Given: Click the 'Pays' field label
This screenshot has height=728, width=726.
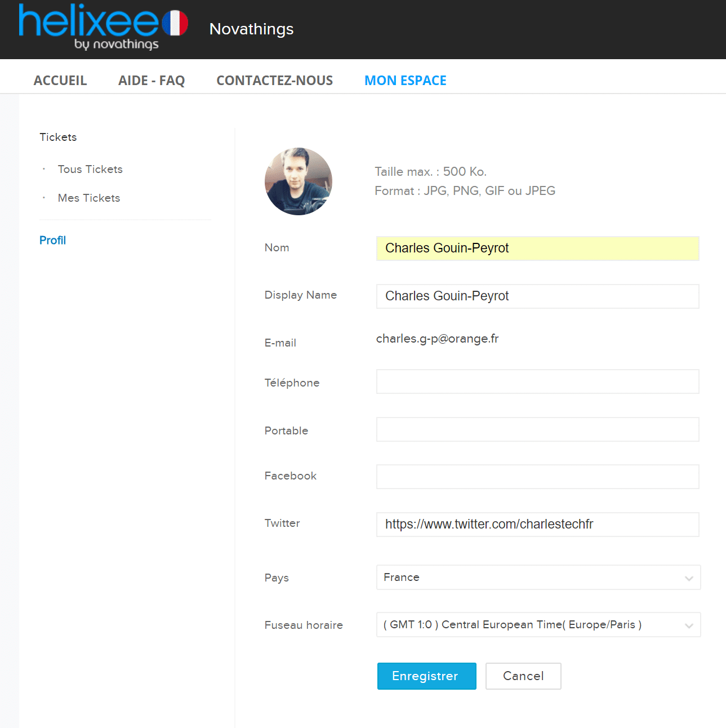Looking at the screenshot, I should point(277,578).
